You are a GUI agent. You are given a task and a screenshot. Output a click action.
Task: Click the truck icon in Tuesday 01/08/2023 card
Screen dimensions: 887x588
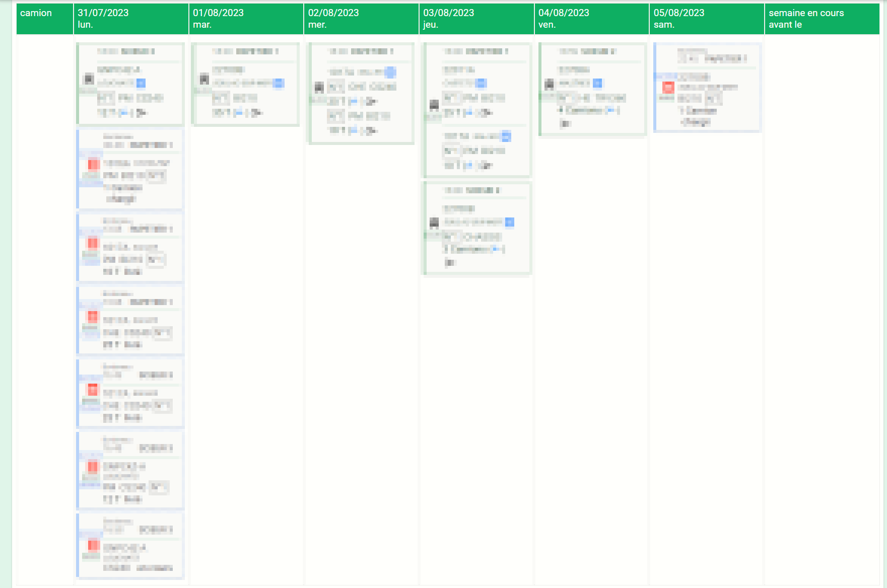pyautogui.click(x=204, y=79)
